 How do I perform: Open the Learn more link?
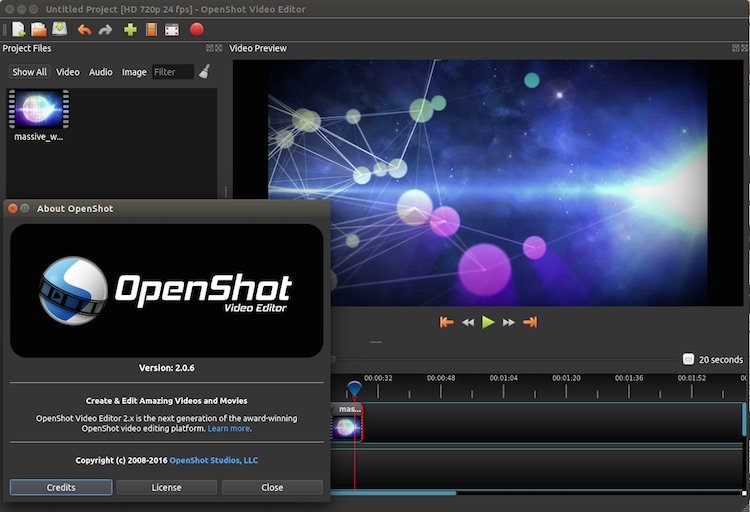coord(229,428)
